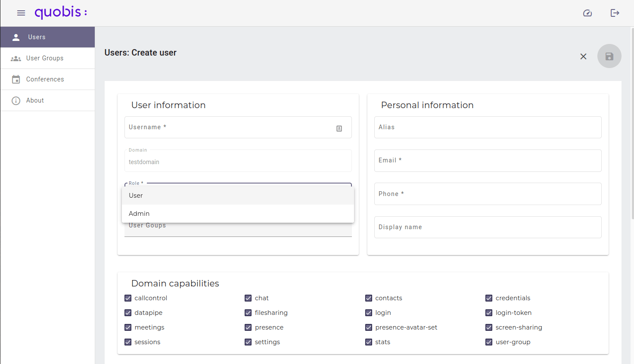Select User from Role dropdown
Viewport: 634px width, 364px height.
238,196
